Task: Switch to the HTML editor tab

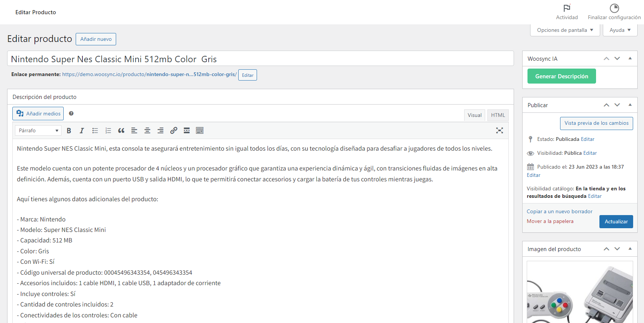Action: (x=498, y=115)
